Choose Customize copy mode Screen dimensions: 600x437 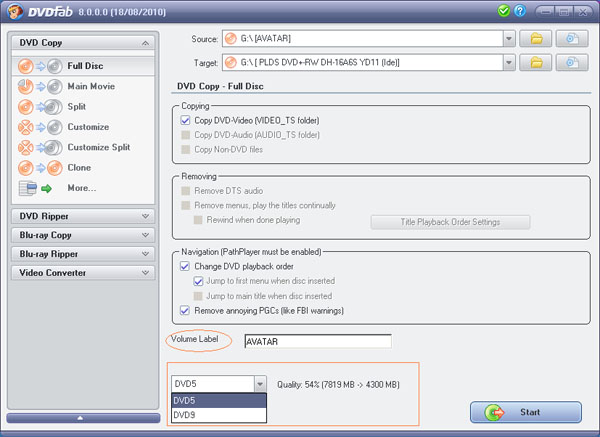pos(83,127)
